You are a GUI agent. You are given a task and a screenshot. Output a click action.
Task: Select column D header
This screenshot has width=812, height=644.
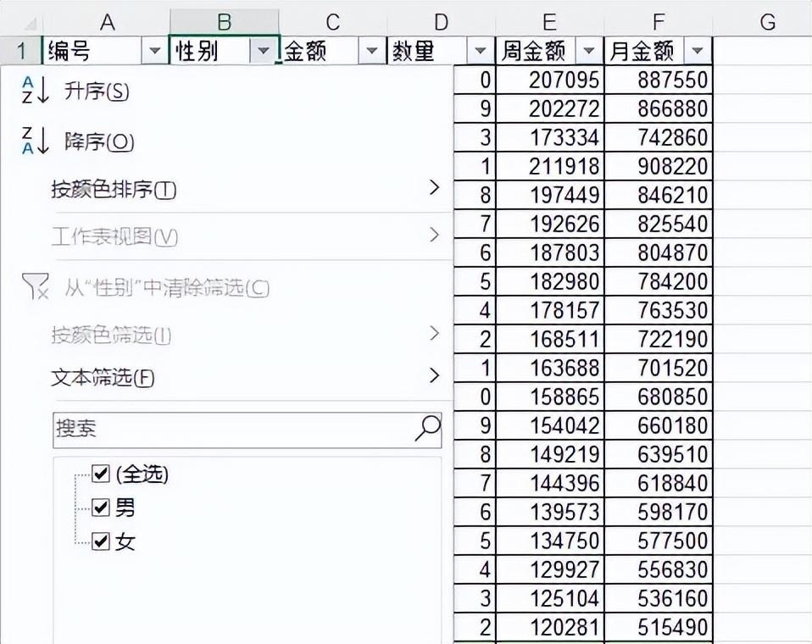(442, 22)
